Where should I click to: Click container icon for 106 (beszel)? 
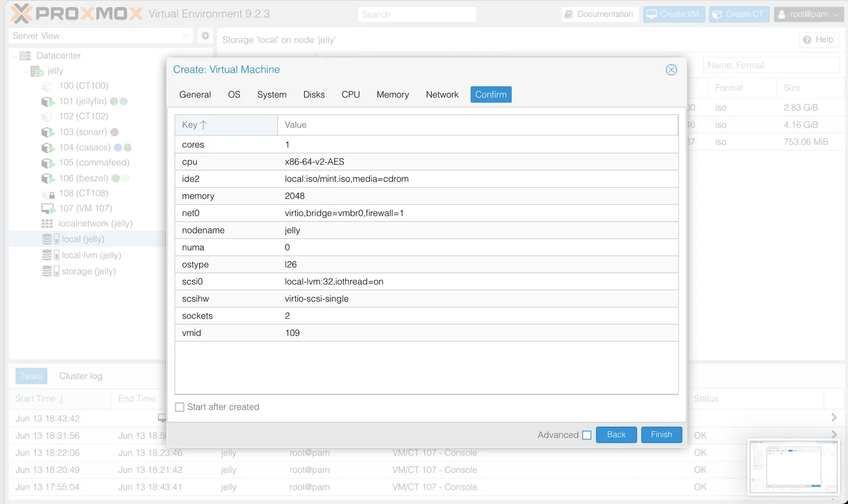tap(47, 178)
